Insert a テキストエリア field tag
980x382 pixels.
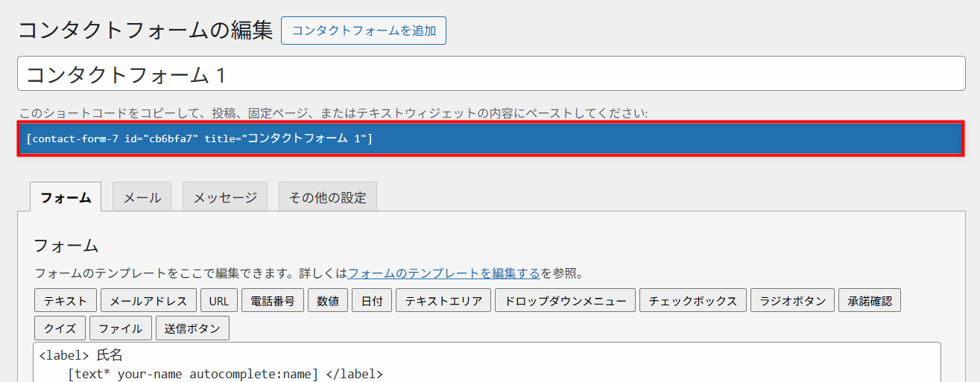443,301
